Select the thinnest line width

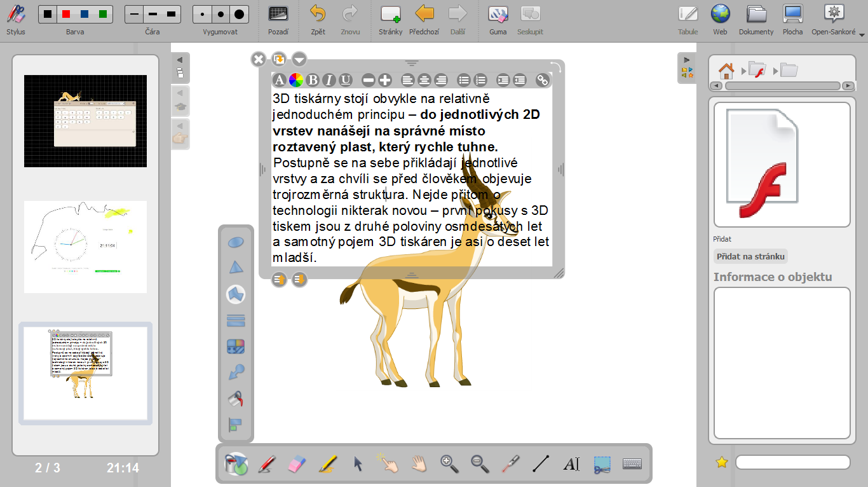coord(135,14)
